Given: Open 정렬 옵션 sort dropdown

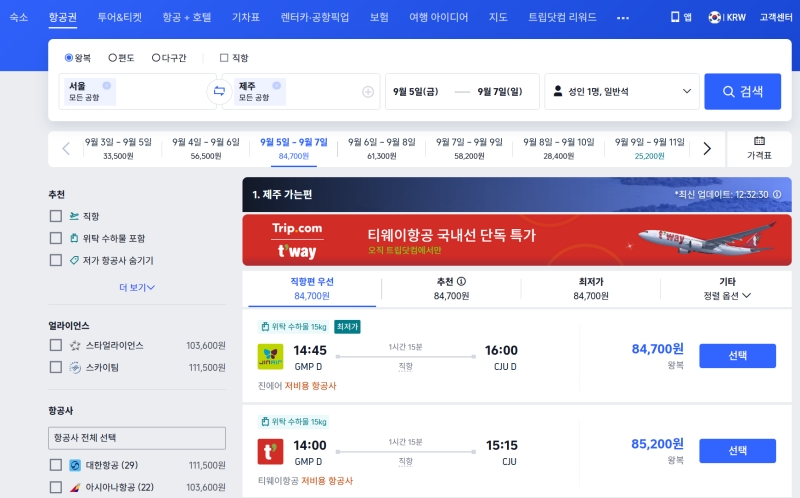Looking at the screenshot, I should 727,296.
